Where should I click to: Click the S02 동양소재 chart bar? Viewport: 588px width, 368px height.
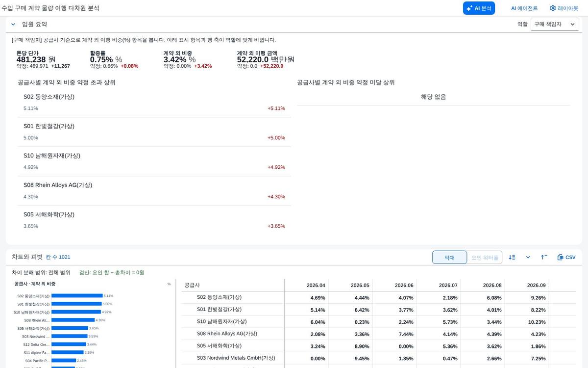[77, 296]
